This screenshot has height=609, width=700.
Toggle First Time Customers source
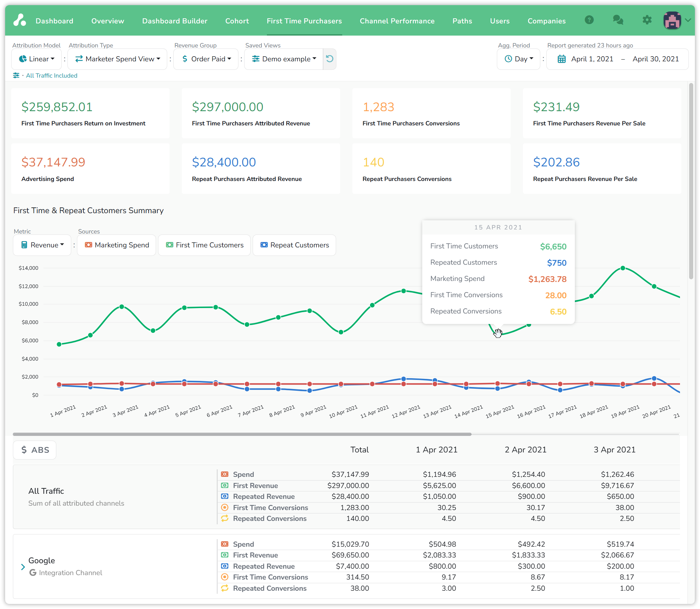click(x=205, y=245)
